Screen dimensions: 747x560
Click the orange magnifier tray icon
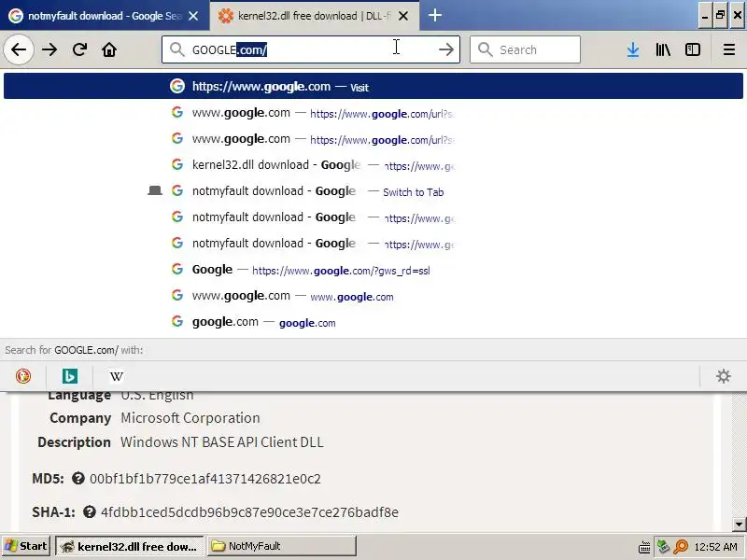681,546
